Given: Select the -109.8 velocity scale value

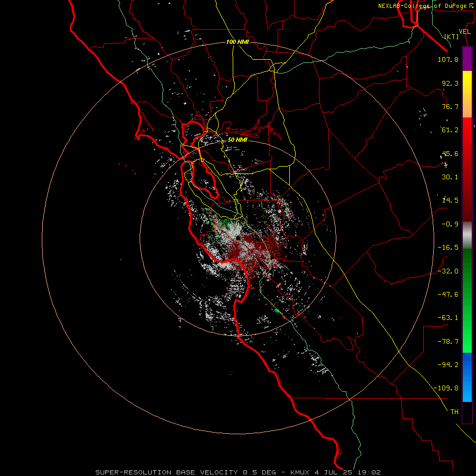Looking at the screenshot, I should (446, 388).
